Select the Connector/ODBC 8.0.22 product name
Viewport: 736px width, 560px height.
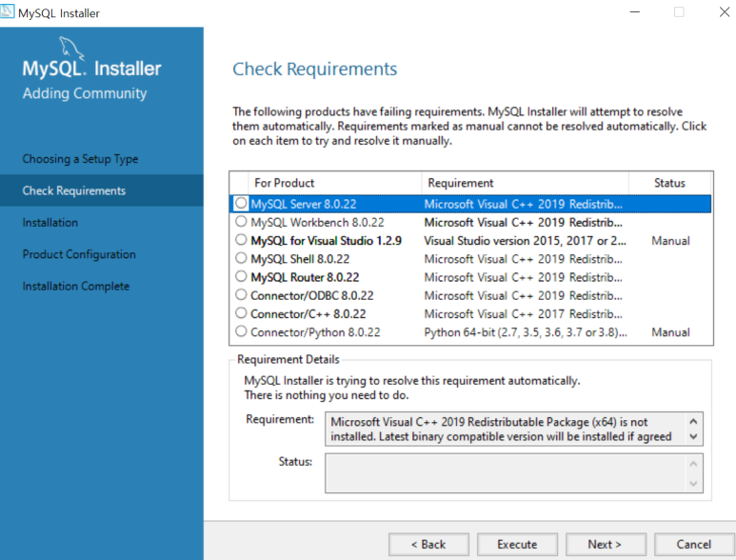tap(312, 296)
